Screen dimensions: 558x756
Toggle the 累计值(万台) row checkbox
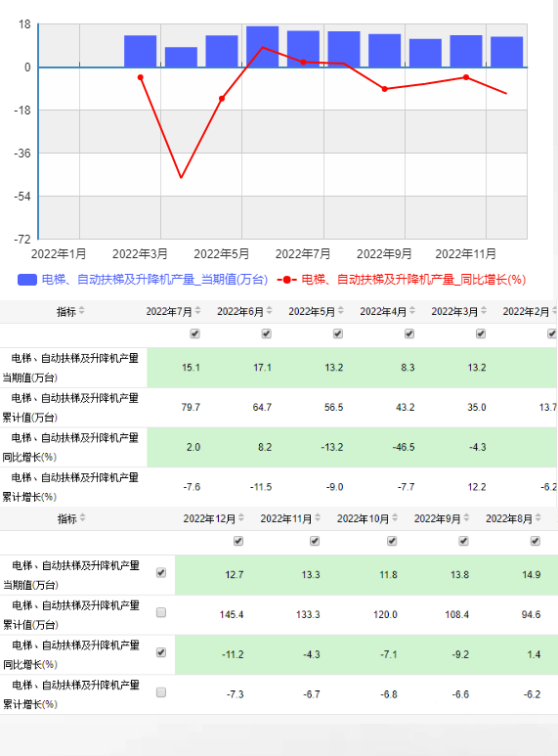point(161,612)
